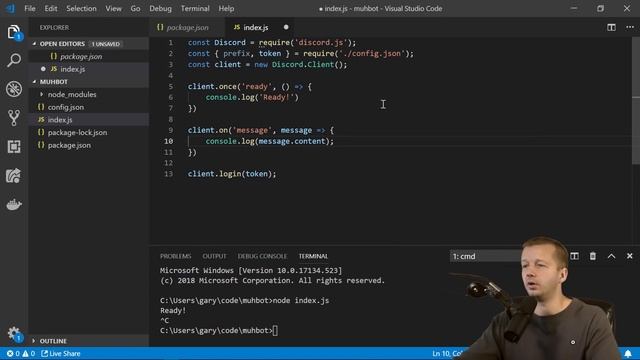Click the editor vertical scrollbar
640x360 pixels.
pyautogui.click(x=636, y=102)
